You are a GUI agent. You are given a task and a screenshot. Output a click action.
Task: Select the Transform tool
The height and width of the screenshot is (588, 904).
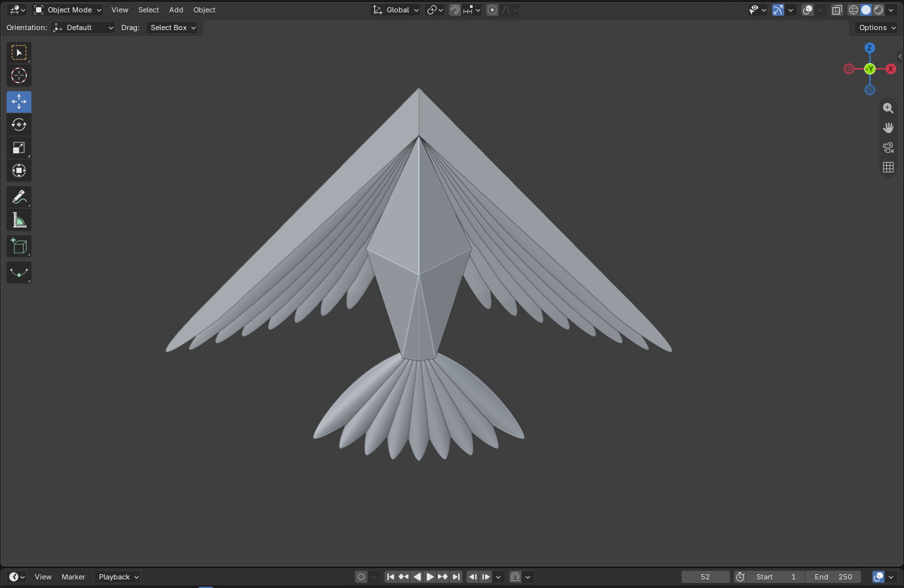point(19,170)
